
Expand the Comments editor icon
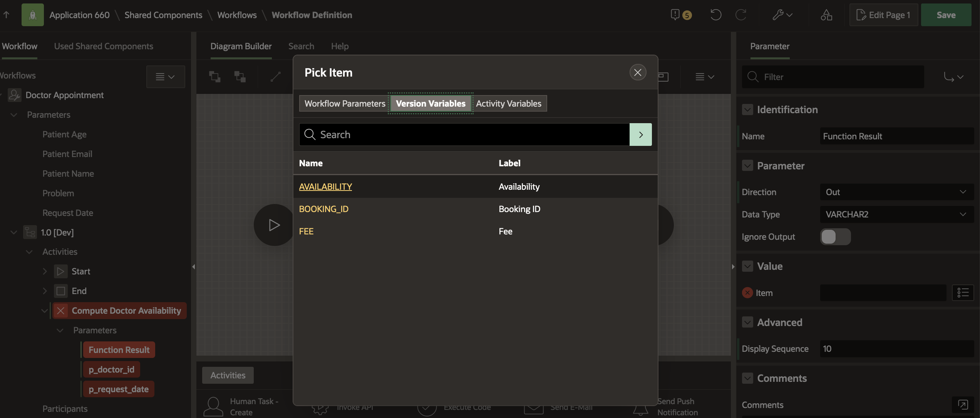(963, 405)
